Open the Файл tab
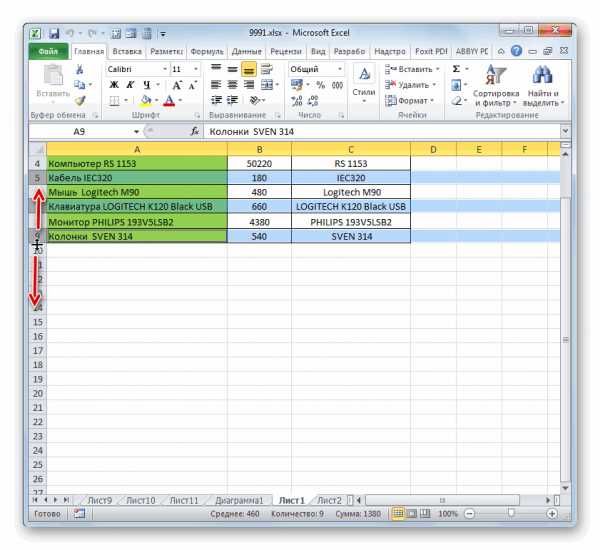 [48, 51]
